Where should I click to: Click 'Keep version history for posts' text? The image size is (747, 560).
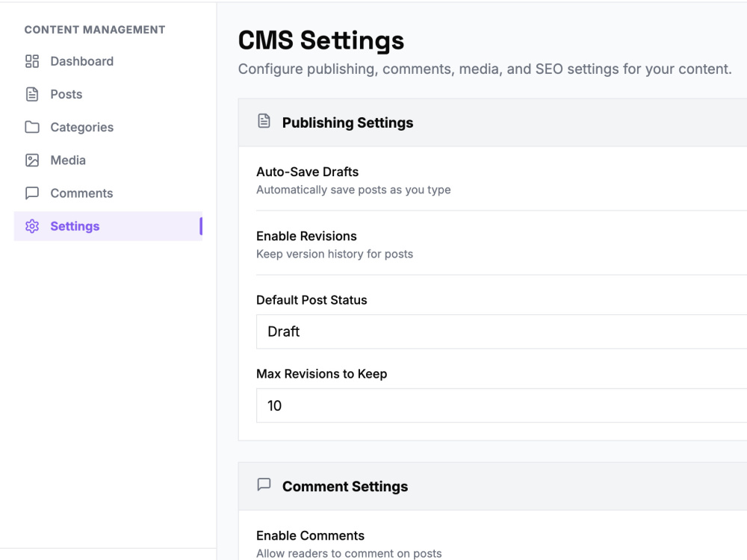click(x=335, y=255)
